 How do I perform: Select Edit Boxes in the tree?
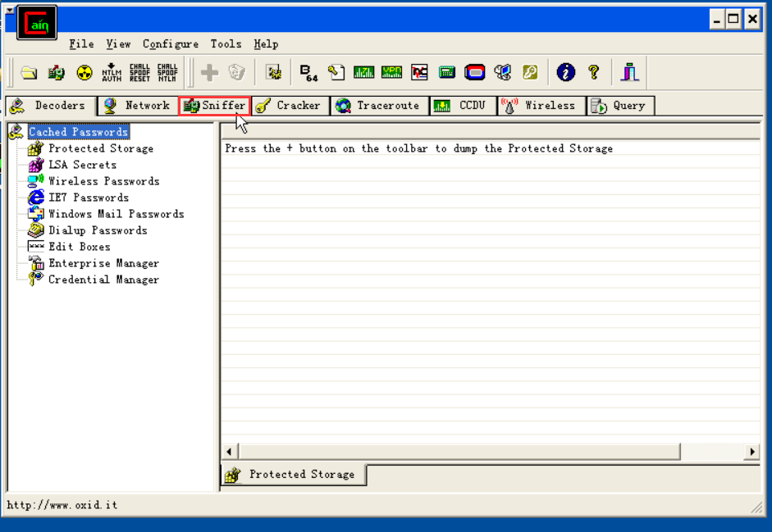(x=80, y=247)
